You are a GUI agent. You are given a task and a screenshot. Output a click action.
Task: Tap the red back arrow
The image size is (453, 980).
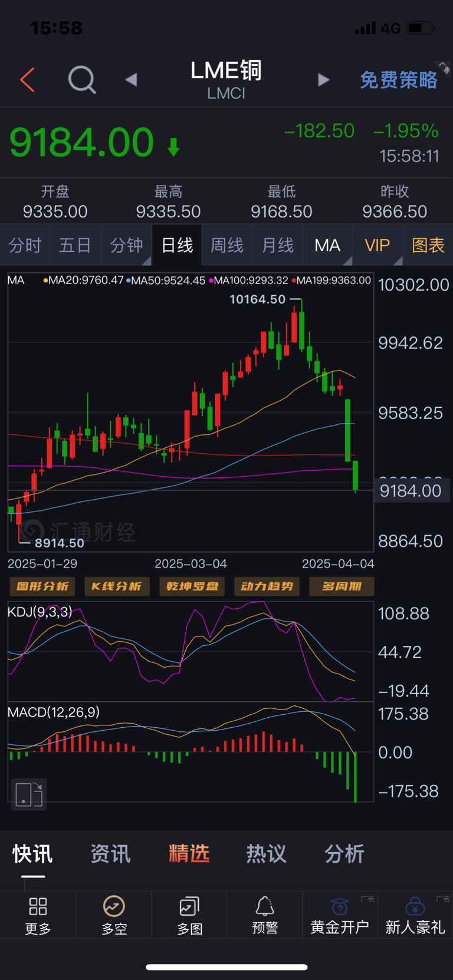[x=28, y=80]
